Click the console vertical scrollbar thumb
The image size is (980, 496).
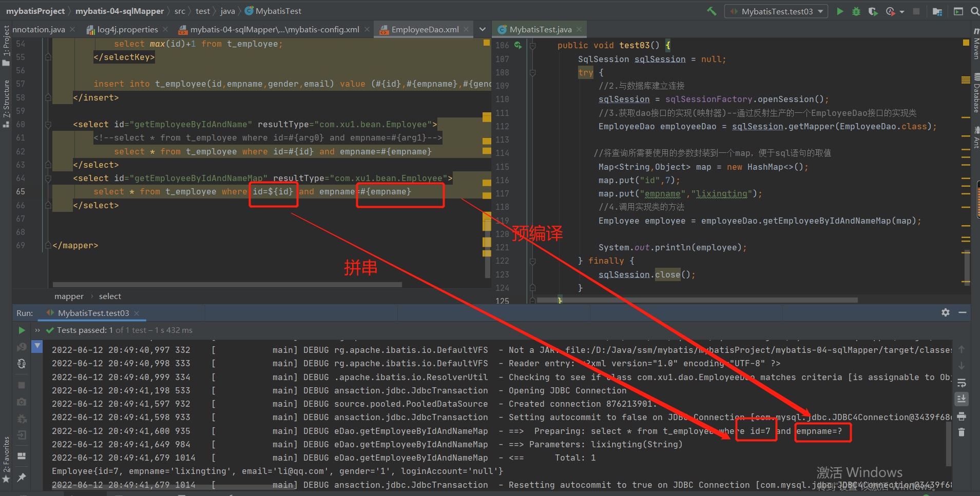point(949,444)
